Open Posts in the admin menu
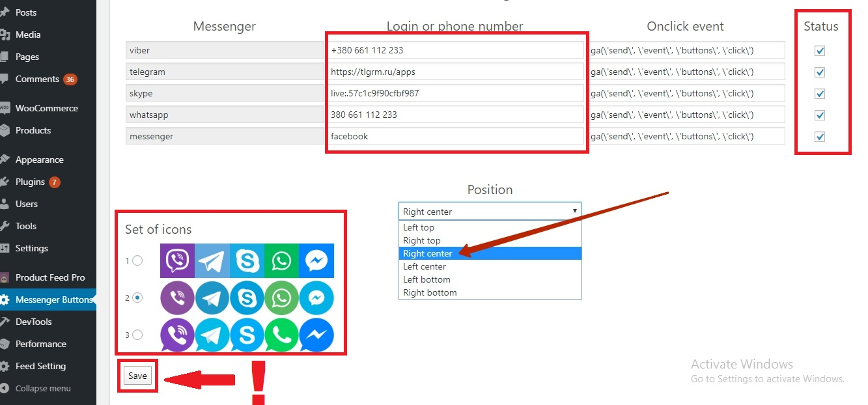868x405 pixels. tap(26, 12)
